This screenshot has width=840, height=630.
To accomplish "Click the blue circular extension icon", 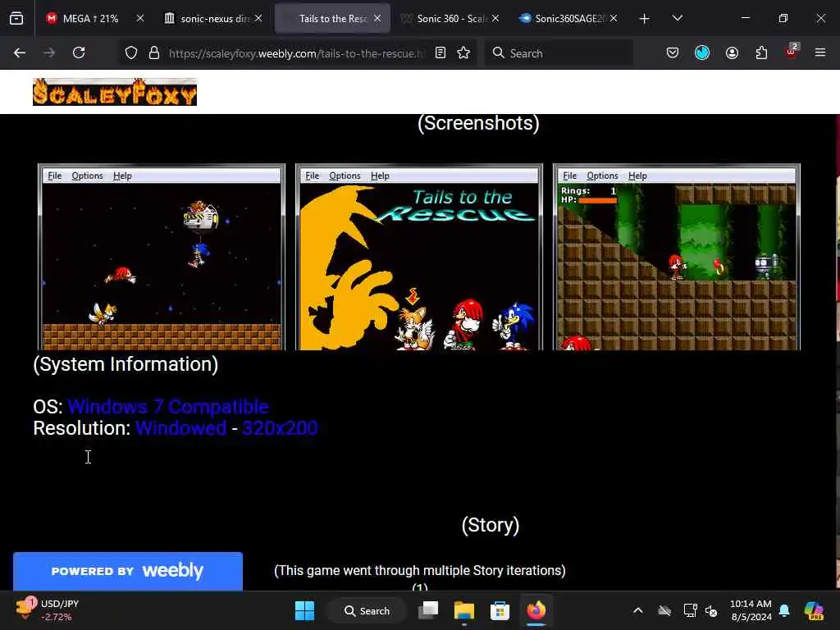I will point(702,53).
